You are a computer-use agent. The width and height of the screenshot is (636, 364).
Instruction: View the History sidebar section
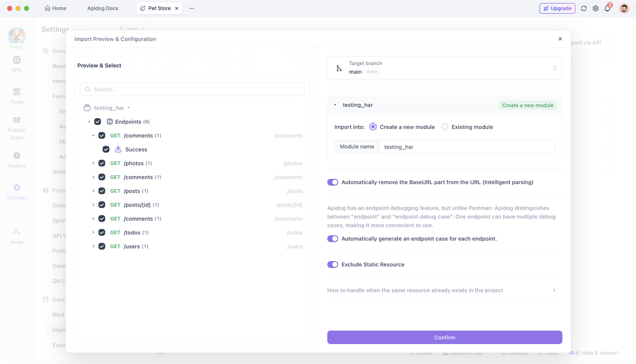[16, 159]
